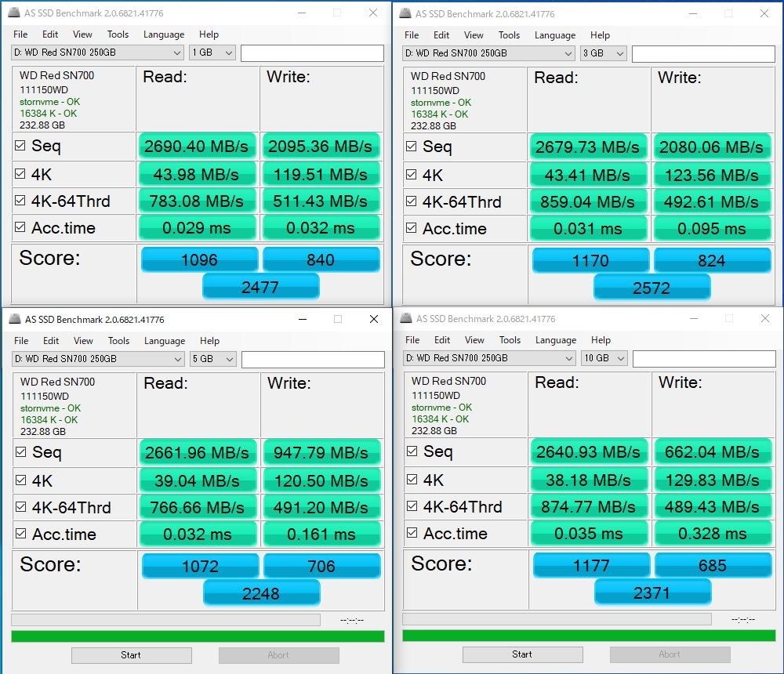Open the drive dropdown in the 5 GB window
This screenshot has height=674, width=784.
pyautogui.click(x=99, y=359)
